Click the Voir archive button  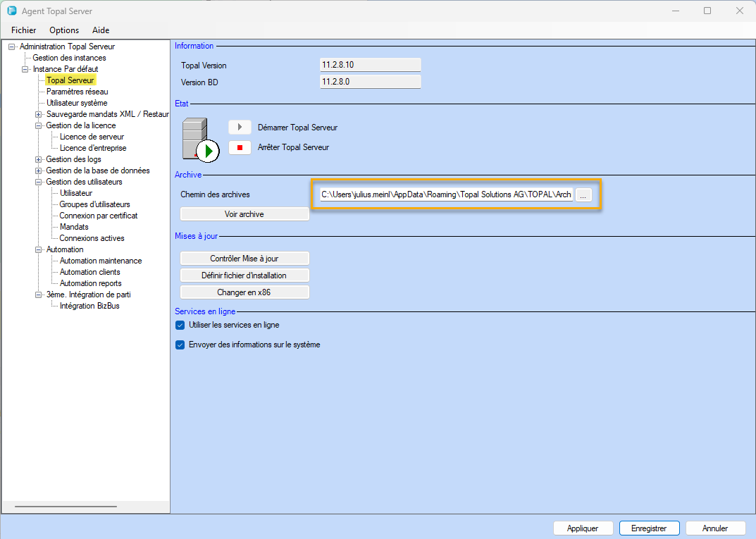(x=244, y=214)
